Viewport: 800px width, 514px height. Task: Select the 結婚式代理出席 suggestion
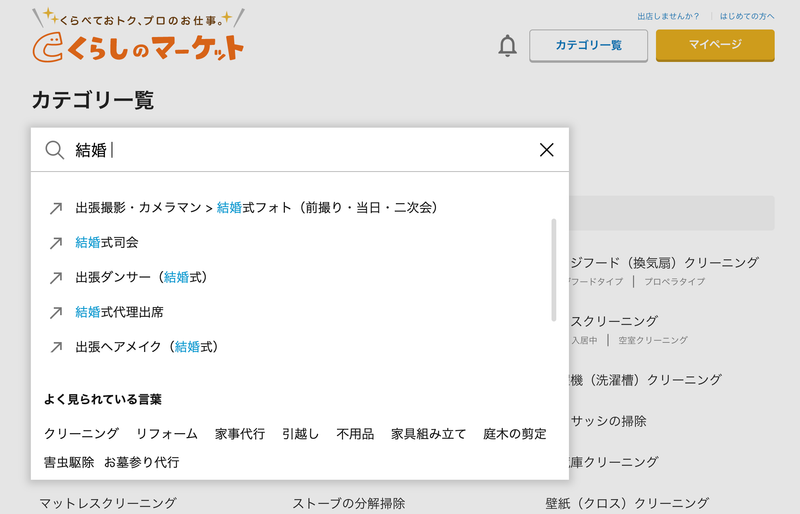tap(119, 312)
